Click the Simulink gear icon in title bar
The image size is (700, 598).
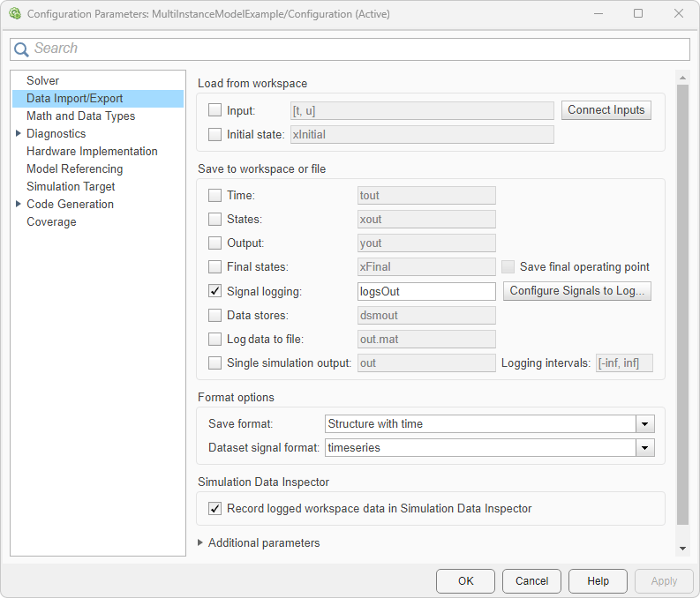point(14,14)
